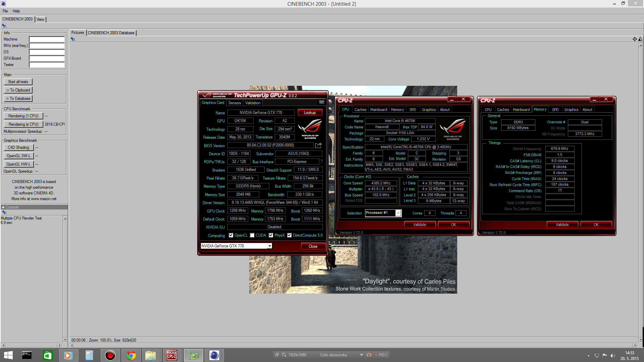The width and height of the screenshot is (644, 362).
Task: Click the C4D Shading button
Action: [18, 147]
